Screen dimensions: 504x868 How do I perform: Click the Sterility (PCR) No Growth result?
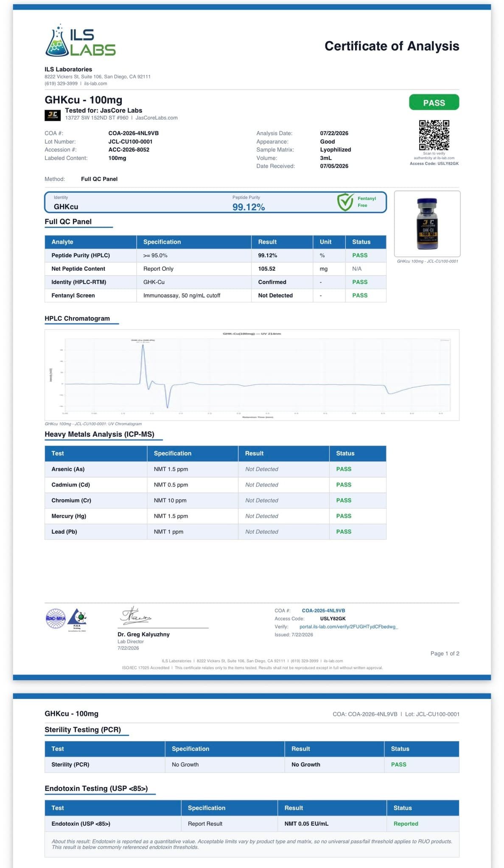305,765
